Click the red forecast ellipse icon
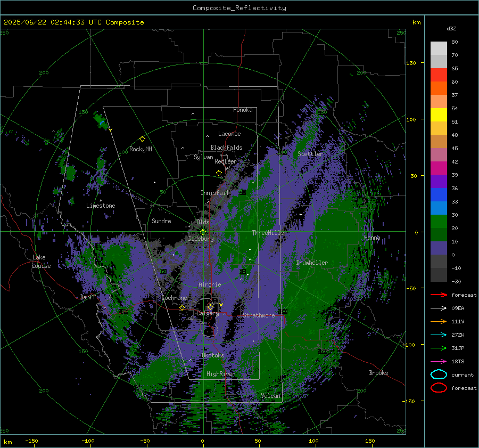The width and height of the screenshot is (479, 448). point(439,388)
